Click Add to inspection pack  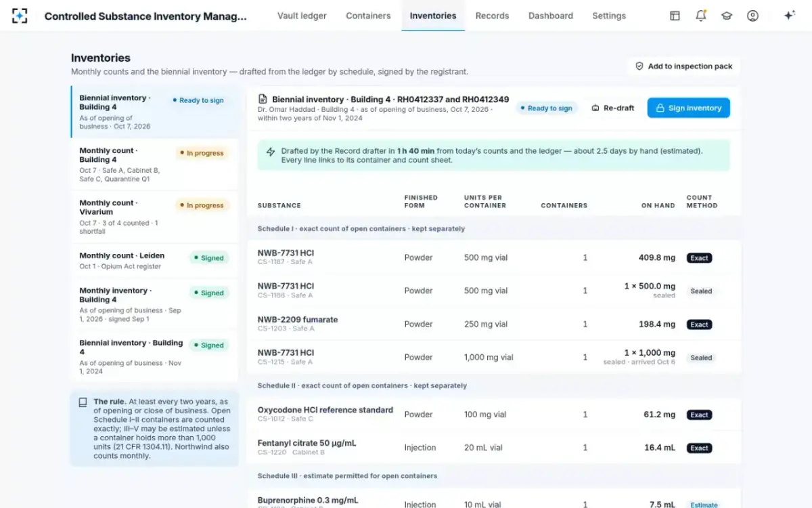coord(684,66)
